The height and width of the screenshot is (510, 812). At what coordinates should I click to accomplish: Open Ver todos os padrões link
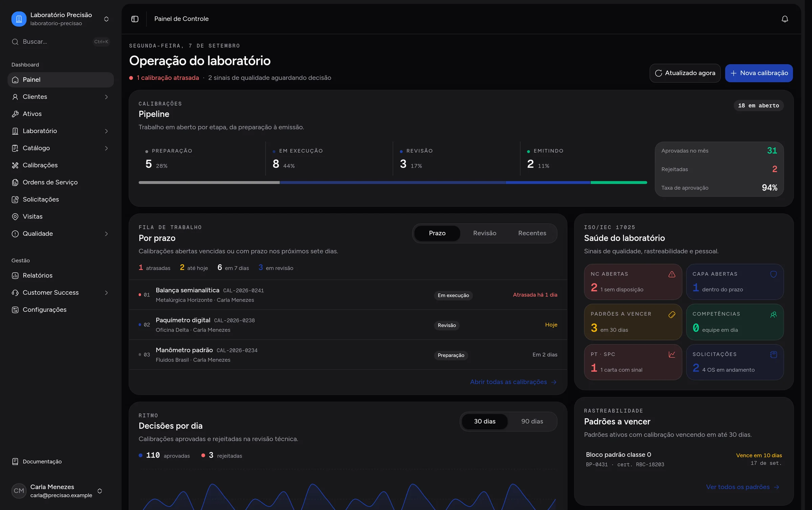(743, 487)
